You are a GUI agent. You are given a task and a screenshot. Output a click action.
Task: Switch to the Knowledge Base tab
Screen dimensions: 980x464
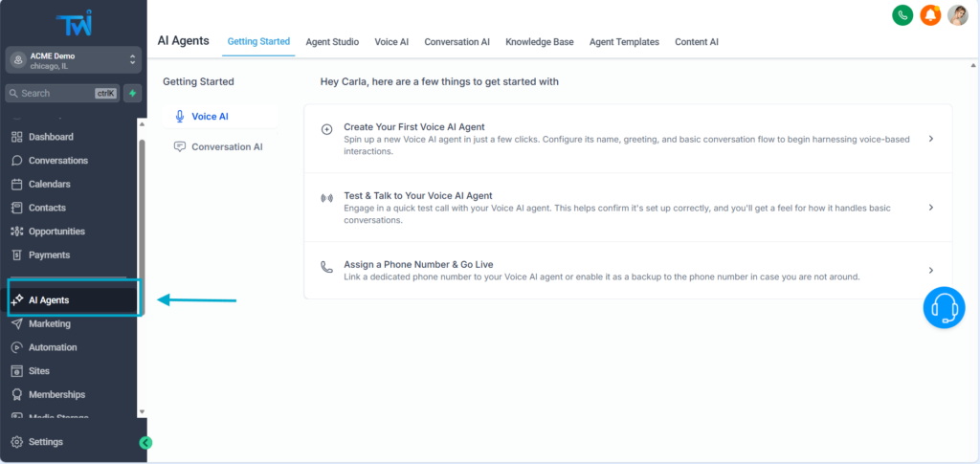pyautogui.click(x=539, y=42)
